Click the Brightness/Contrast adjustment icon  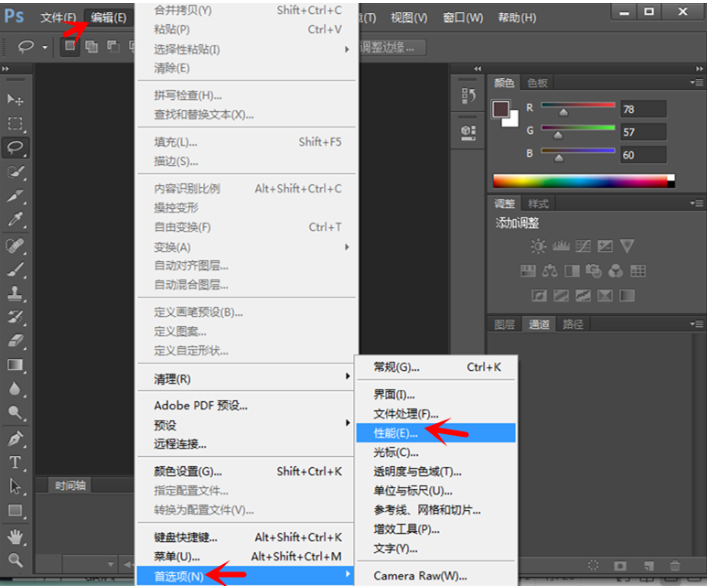point(539,246)
